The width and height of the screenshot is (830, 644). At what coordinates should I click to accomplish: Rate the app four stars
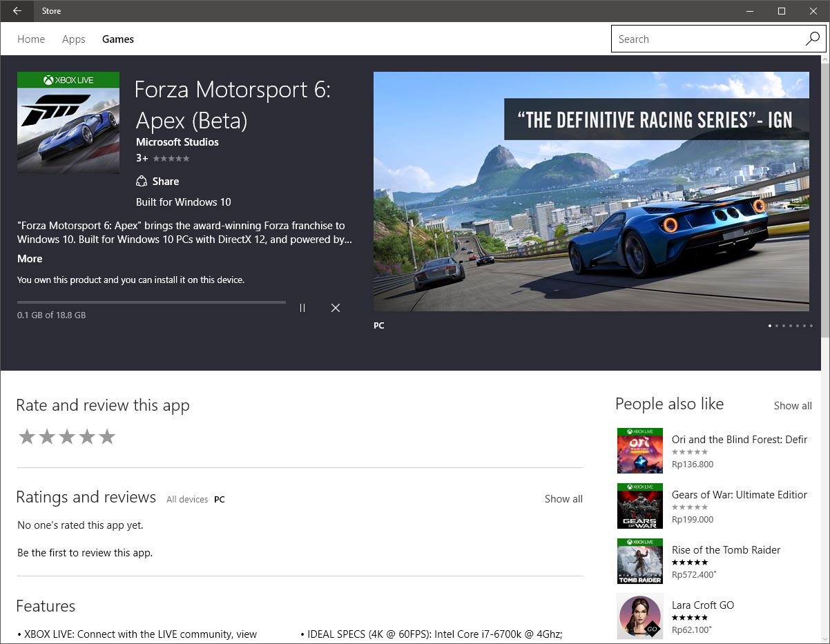(x=87, y=436)
